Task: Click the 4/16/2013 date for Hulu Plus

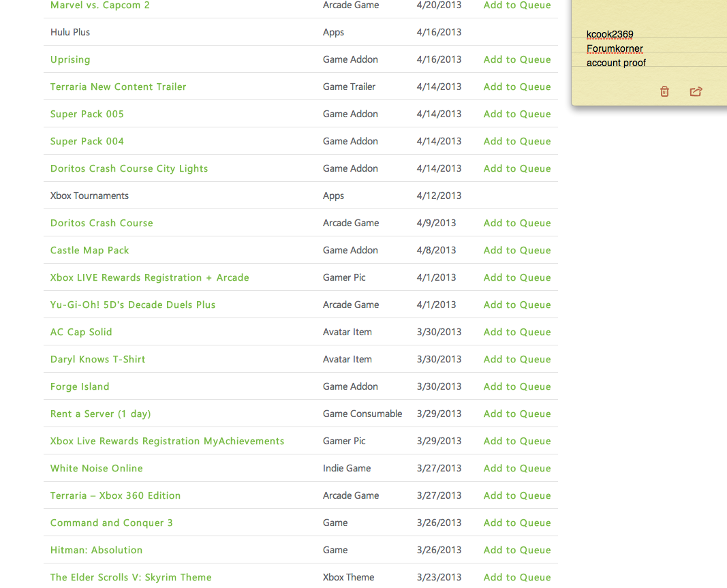Action: pyautogui.click(x=439, y=32)
